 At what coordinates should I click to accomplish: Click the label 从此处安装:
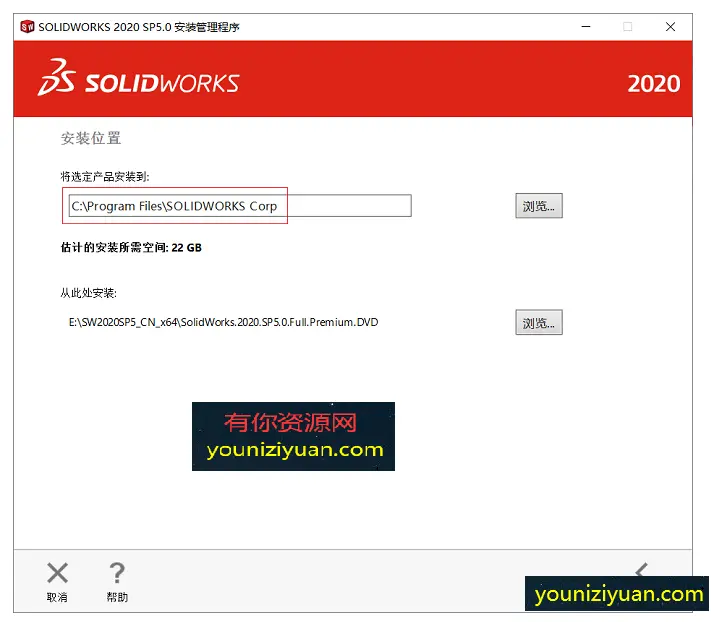[88, 293]
